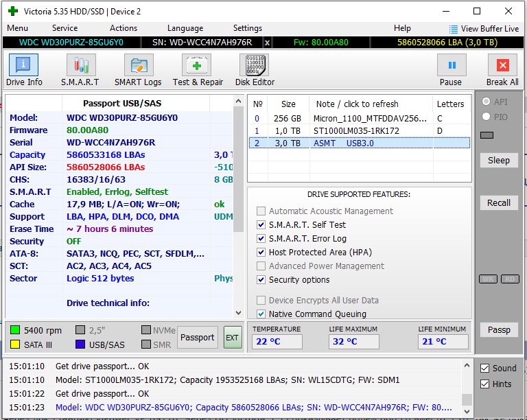Click the Break All red X icon
This screenshot has width=527, height=420.
click(502, 65)
